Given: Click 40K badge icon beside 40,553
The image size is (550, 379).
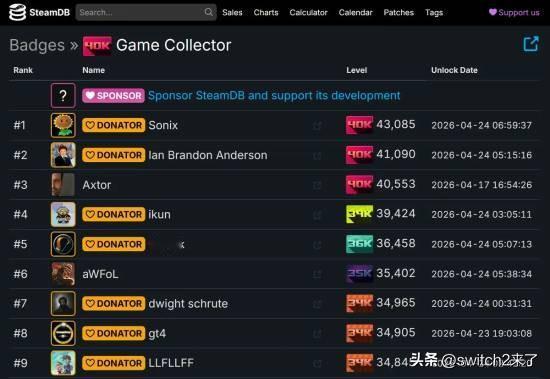Looking at the screenshot, I should pos(359,185).
